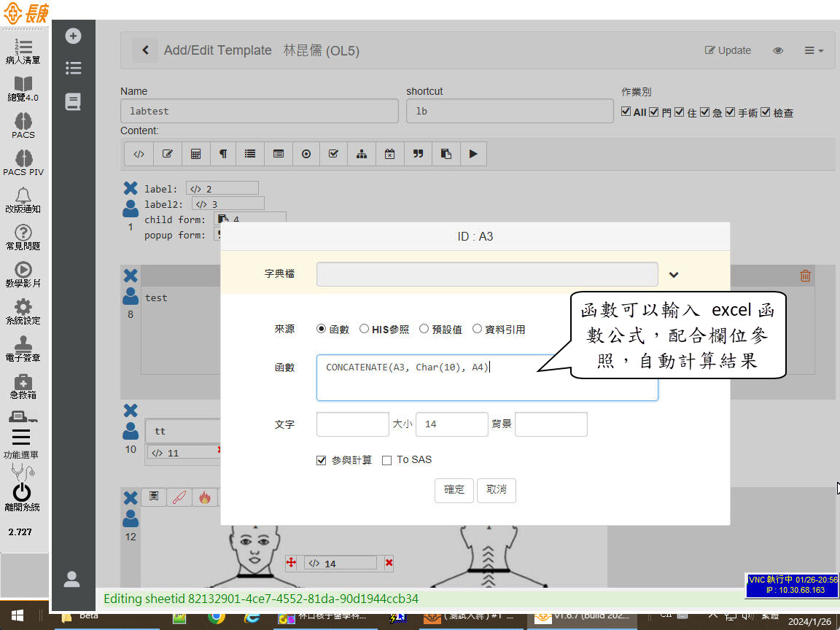Toggle the 參與計算 checkbox
This screenshot has width=840, height=630.
(322, 460)
